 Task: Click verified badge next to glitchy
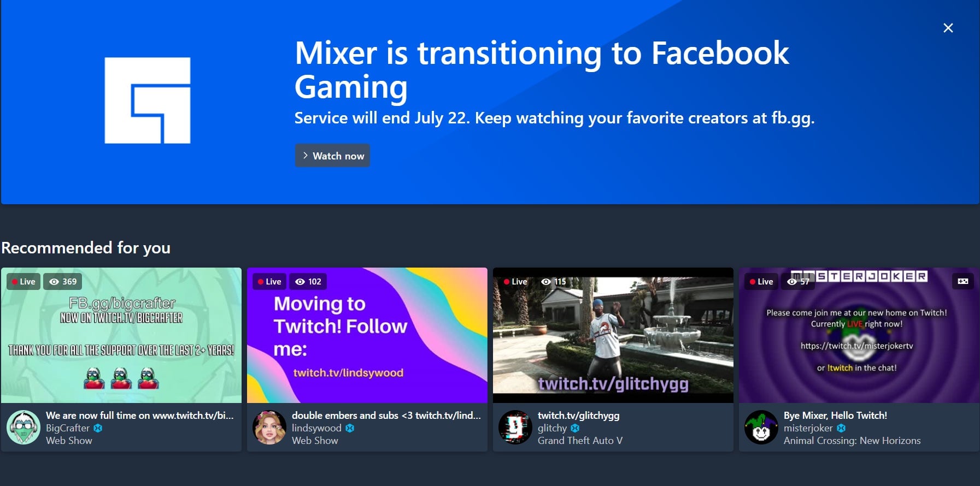coord(575,428)
